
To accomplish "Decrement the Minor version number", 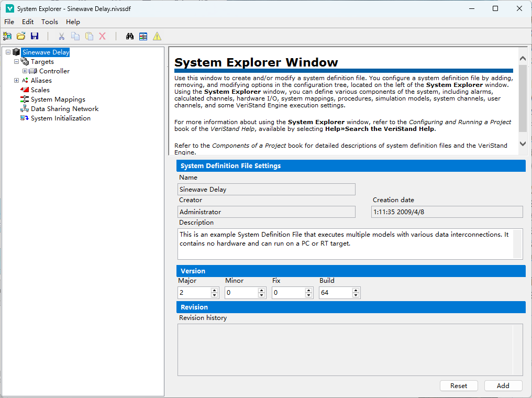I will 262,295.
